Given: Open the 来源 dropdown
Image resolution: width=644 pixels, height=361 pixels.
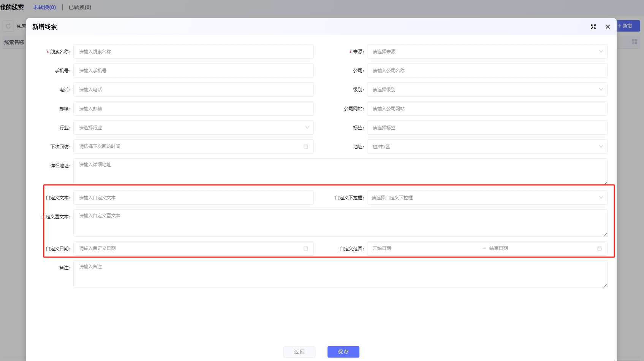Looking at the screenshot, I should click(x=487, y=52).
